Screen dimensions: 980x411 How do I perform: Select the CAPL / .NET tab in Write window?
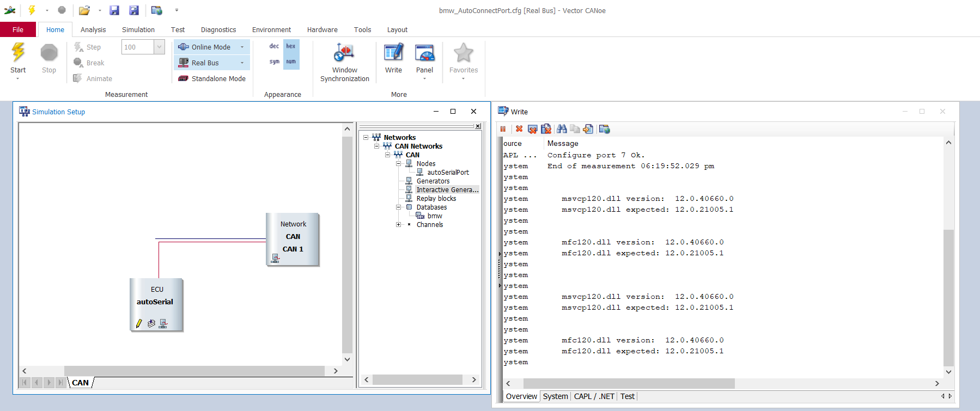(594, 396)
